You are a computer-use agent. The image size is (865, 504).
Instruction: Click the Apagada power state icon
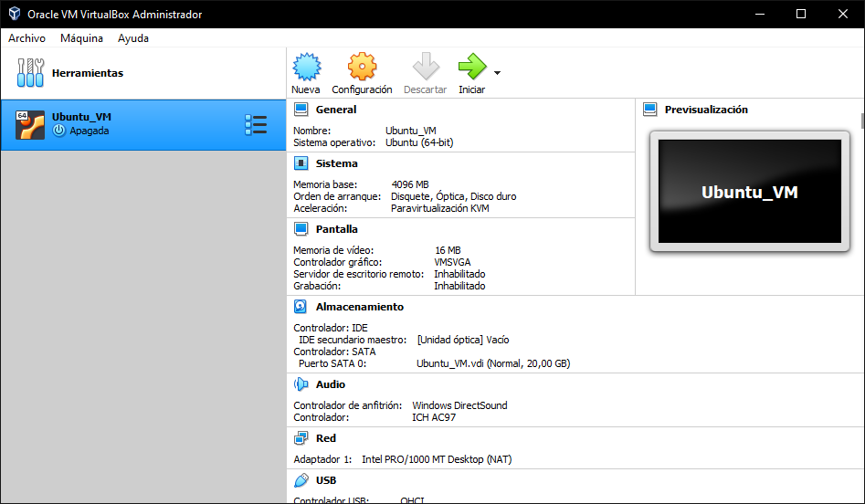pyautogui.click(x=59, y=131)
